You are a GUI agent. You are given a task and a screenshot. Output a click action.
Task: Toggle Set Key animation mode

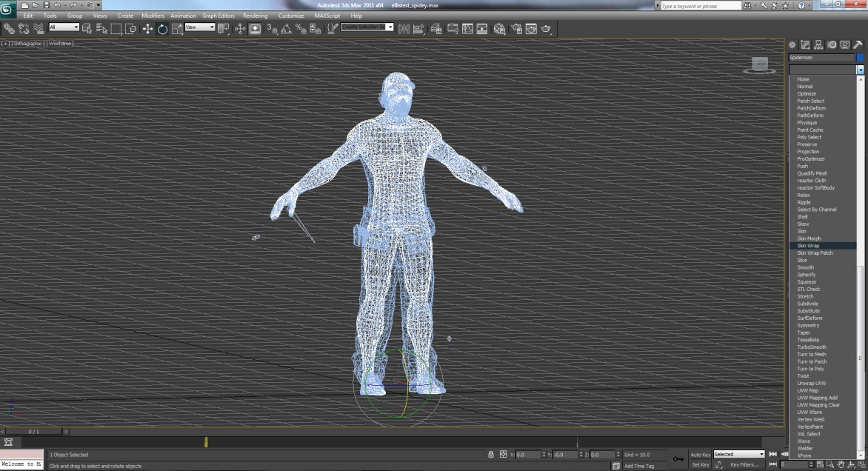701,465
